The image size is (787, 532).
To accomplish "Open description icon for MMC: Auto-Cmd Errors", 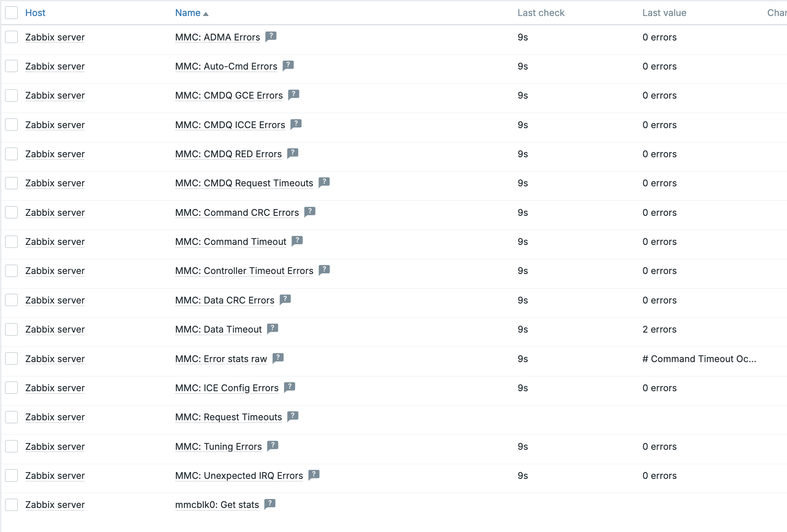I will 288,65.
